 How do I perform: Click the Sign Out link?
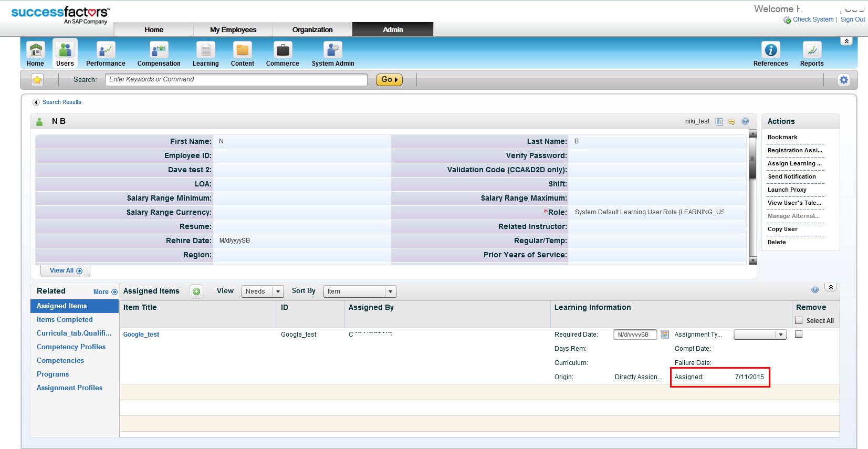pos(853,19)
